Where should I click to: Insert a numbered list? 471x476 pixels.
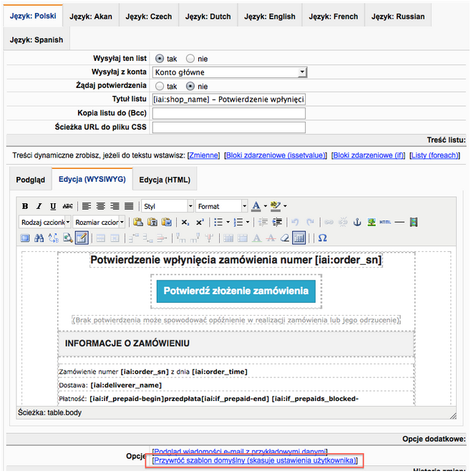click(x=238, y=222)
